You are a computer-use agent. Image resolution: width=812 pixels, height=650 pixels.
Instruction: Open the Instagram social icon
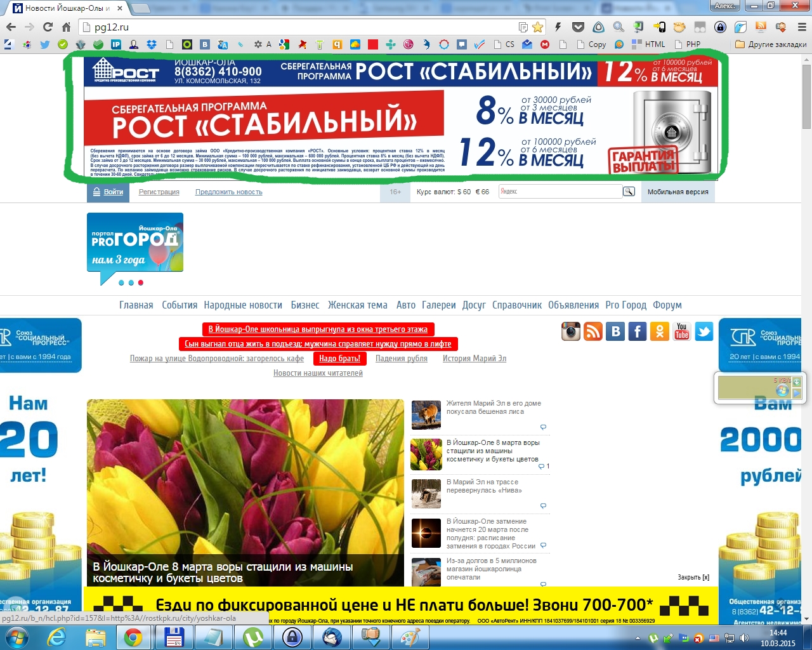click(571, 331)
